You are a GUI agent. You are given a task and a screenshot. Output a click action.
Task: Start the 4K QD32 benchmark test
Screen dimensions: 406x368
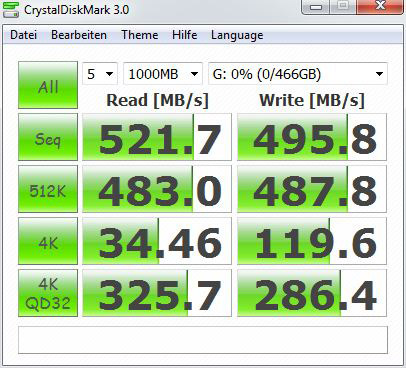(48, 293)
